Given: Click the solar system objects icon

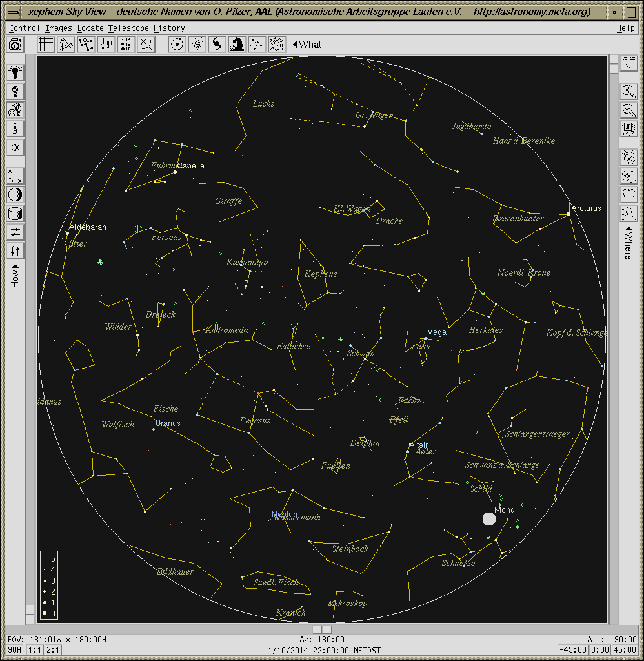Looking at the screenshot, I should click(177, 45).
